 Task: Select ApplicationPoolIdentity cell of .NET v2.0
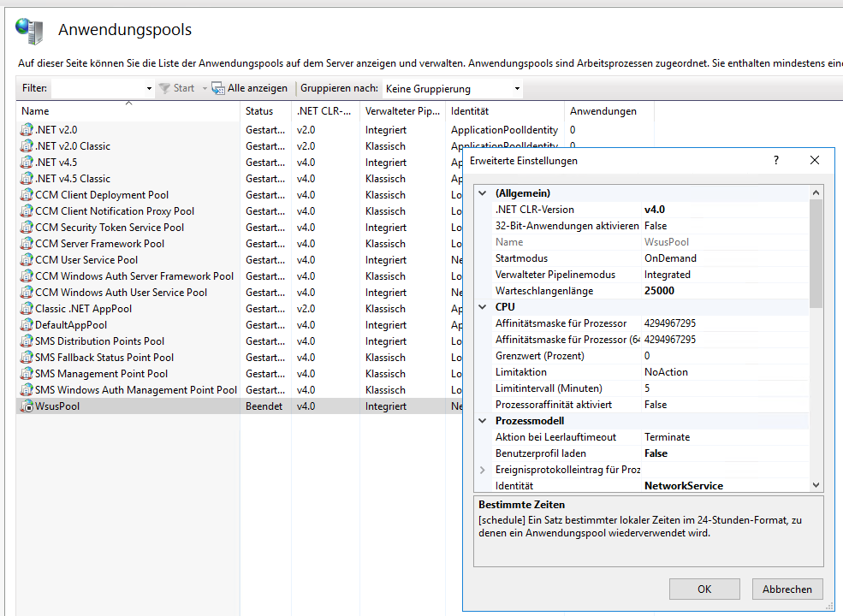tap(504, 130)
